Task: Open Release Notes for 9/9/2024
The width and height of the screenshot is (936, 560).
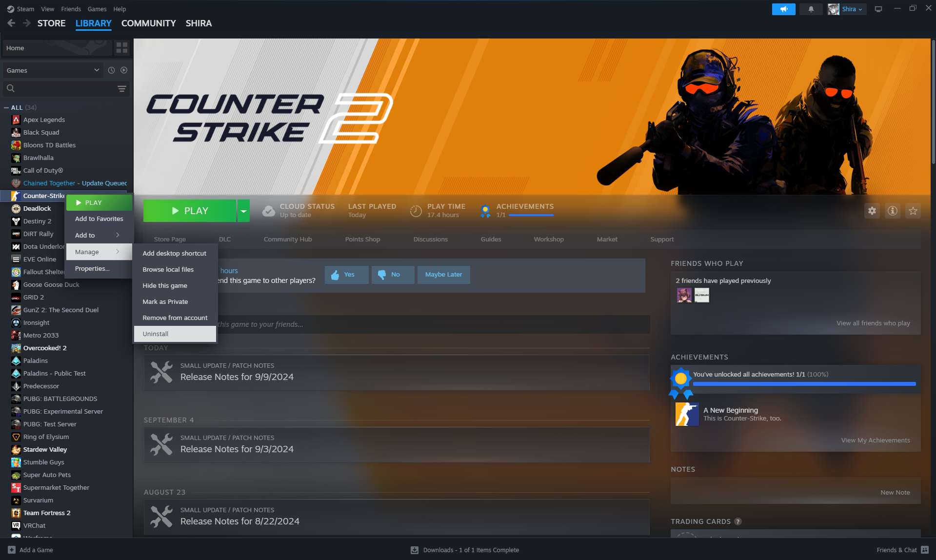Action: coord(396,373)
